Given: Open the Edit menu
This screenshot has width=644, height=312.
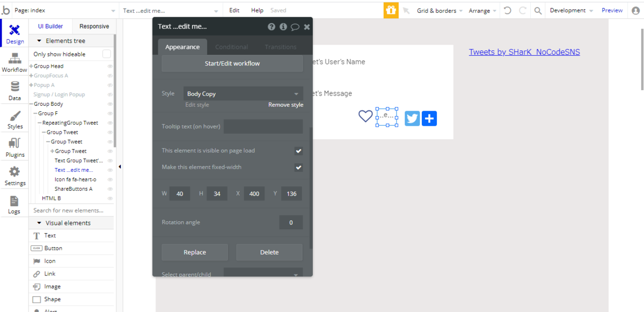Looking at the screenshot, I should coord(235,10).
